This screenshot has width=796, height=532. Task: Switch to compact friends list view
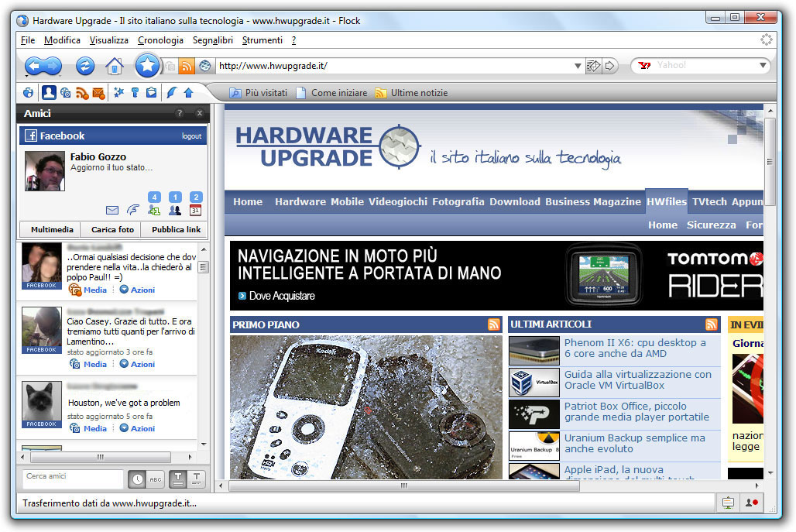tap(197, 479)
